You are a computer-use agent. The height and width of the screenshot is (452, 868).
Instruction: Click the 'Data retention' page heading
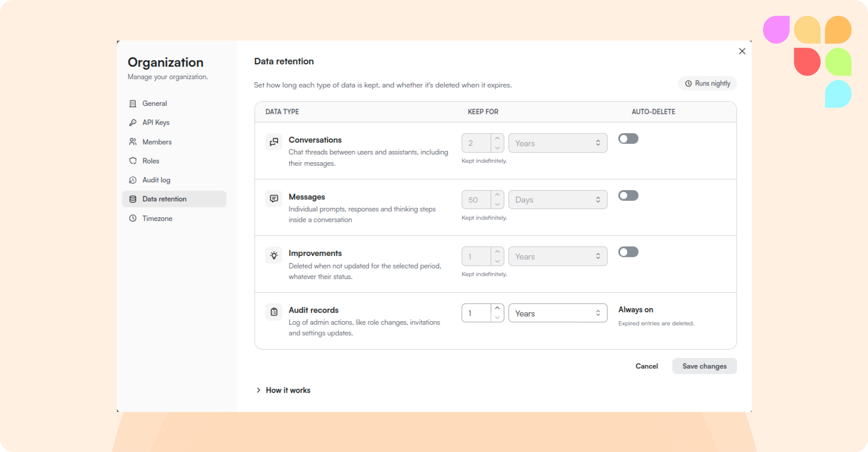pyautogui.click(x=284, y=61)
